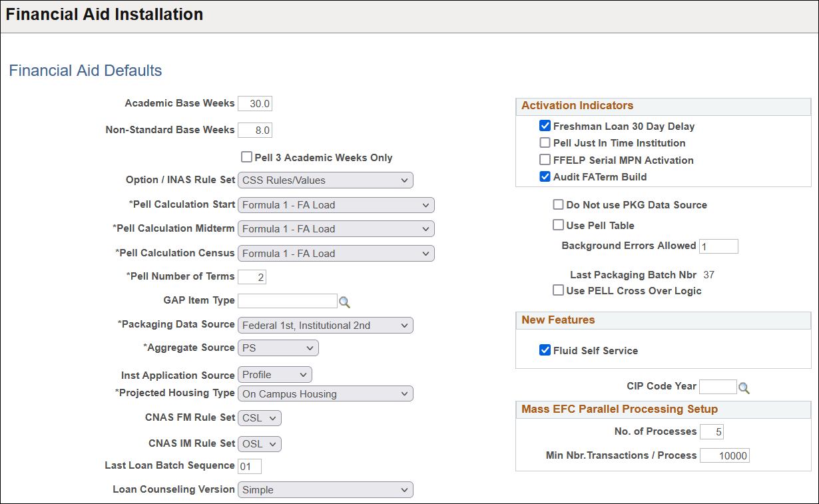Check Do Not use PKG Data Source
Viewport: 819px width, 504px height.
pos(558,205)
